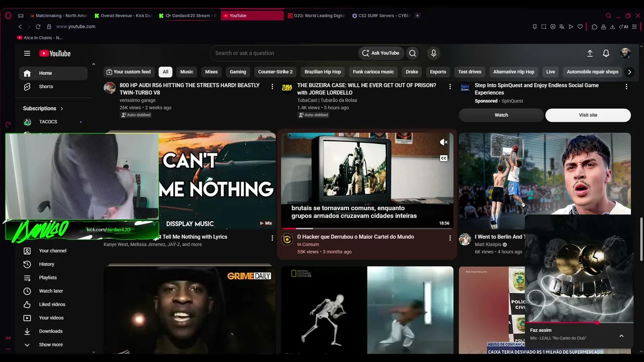Image resolution: width=644 pixels, height=362 pixels.
Task: Select the Live filter chip
Action: (550, 72)
